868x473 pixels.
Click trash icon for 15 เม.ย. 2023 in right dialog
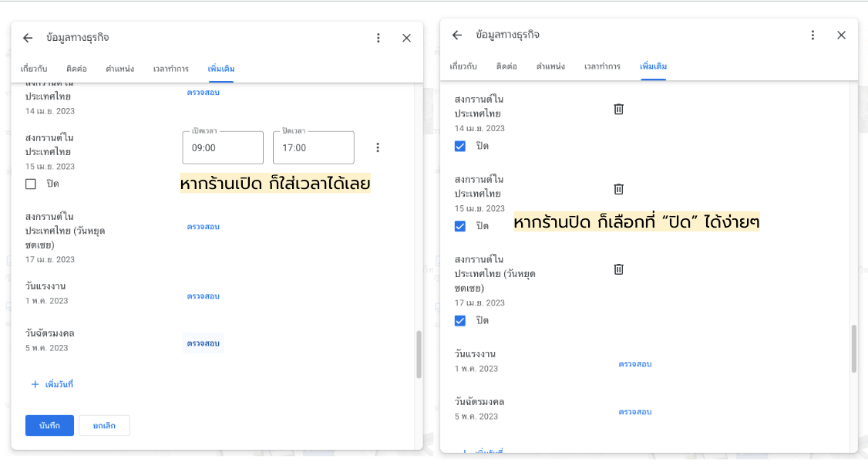coord(618,189)
